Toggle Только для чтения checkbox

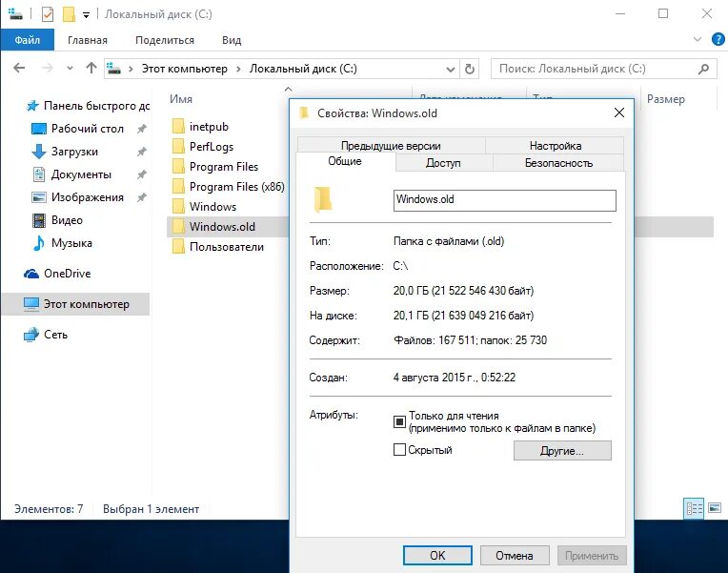point(399,421)
